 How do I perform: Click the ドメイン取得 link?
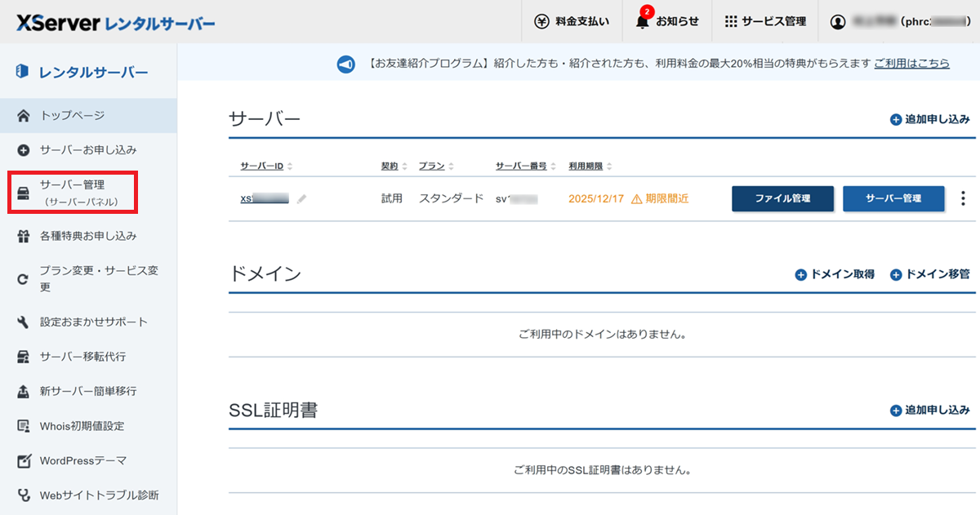pos(835,275)
